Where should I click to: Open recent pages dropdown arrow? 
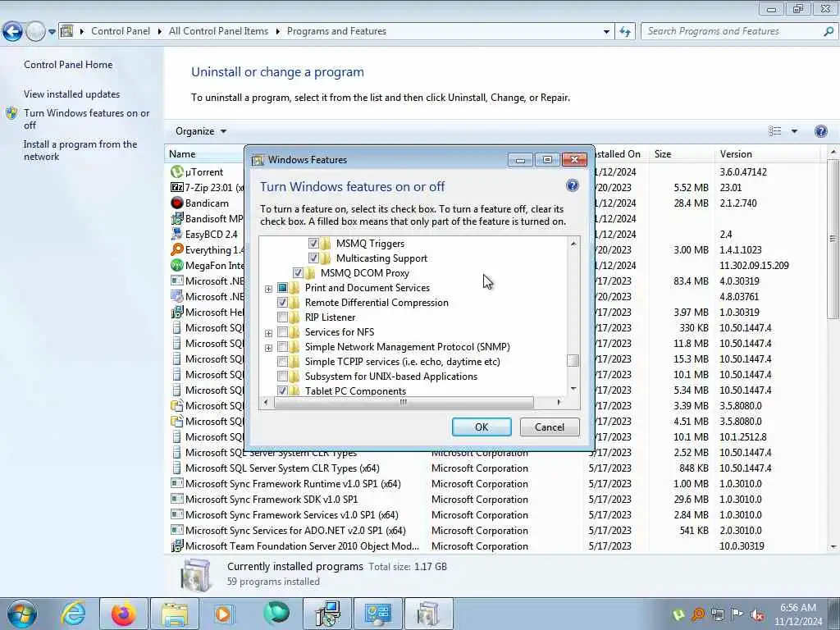[x=52, y=32]
